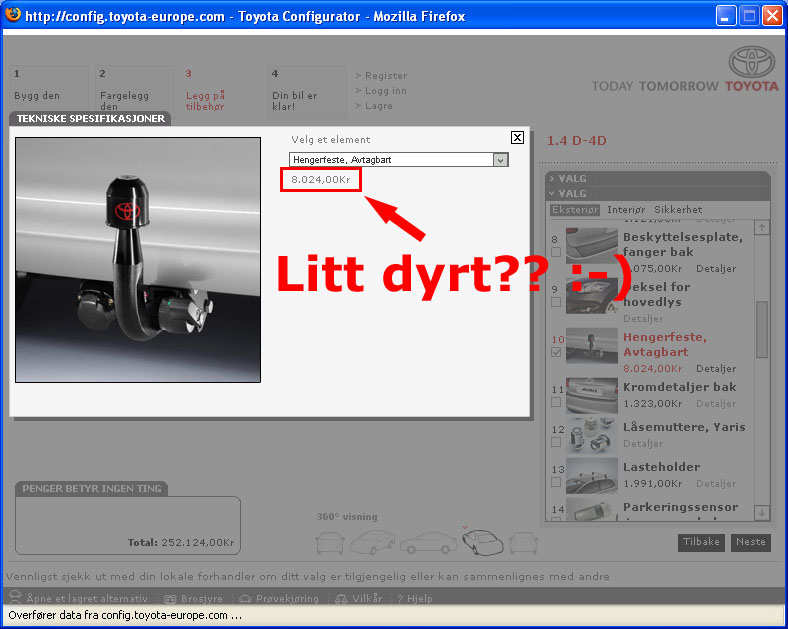Click the Toyota logo
The image size is (788, 629).
pos(752,62)
